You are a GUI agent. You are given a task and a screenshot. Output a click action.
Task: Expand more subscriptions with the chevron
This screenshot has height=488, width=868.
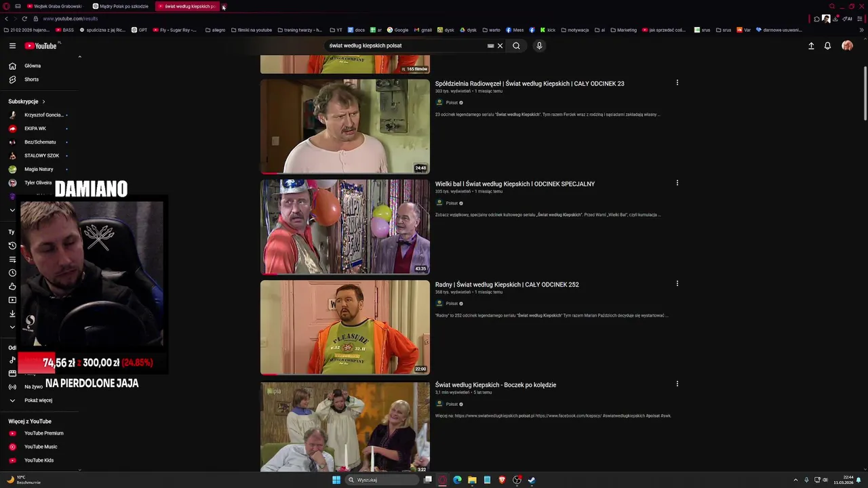coord(12,210)
